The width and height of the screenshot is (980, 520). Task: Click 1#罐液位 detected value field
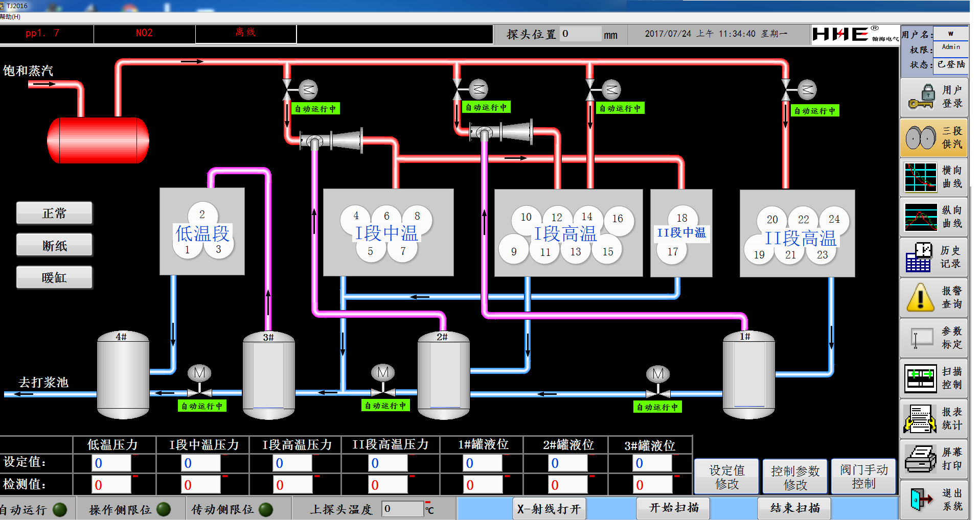coord(483,485)
